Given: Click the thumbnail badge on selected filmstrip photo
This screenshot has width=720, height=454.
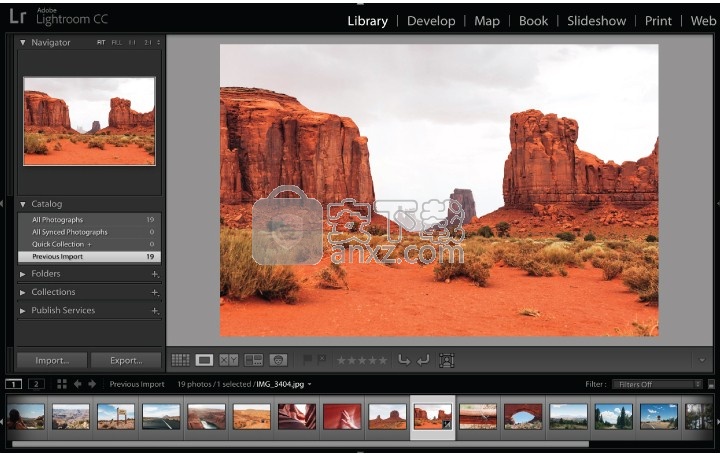Looking at the screenshot, I should point(447,425).
